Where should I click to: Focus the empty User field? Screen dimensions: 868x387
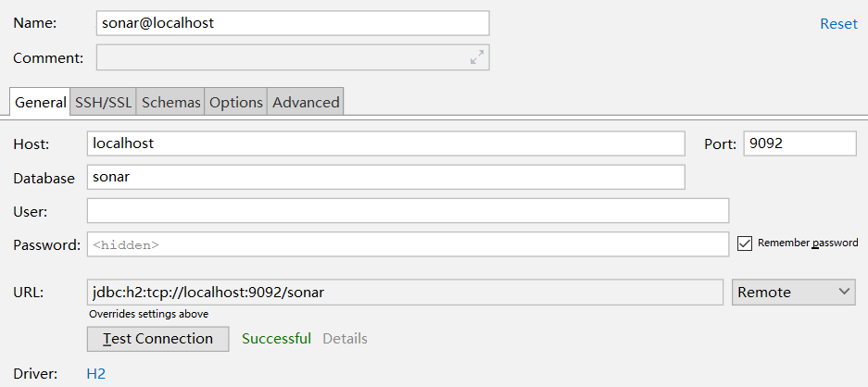pyautogui.click(x=408, y=210)
